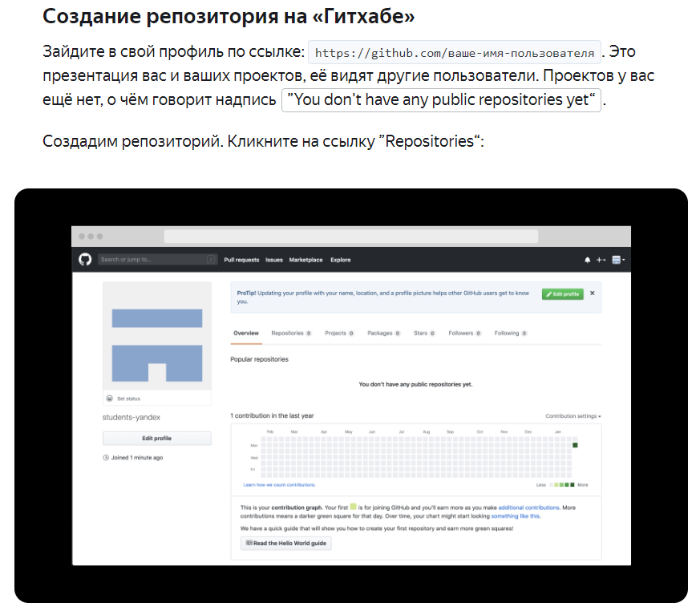This screenshot has height=611, width=700.
Task: Open the user avatar menu in header
Action: pyautogui.click(x=618, y=260)
